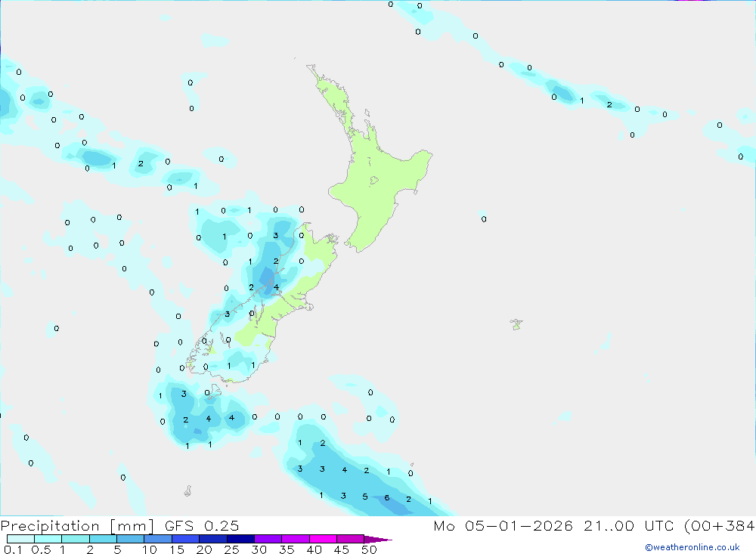This screenshot has height=554, width=756.
Task: Click the small subantarctic island near bottom
Action: click(x=187, y=491)
